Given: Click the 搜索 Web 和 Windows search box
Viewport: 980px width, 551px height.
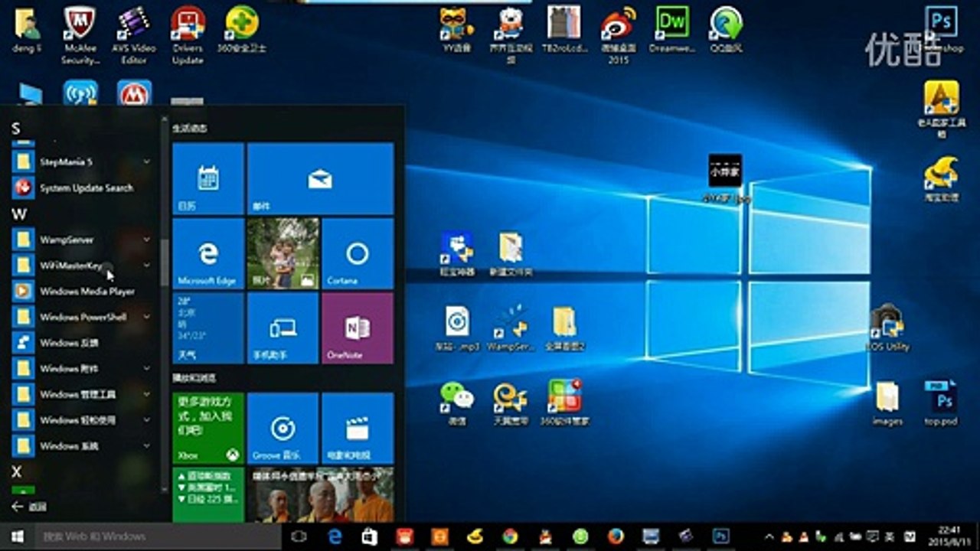Looking at the screenshot, I should point(157,536).
